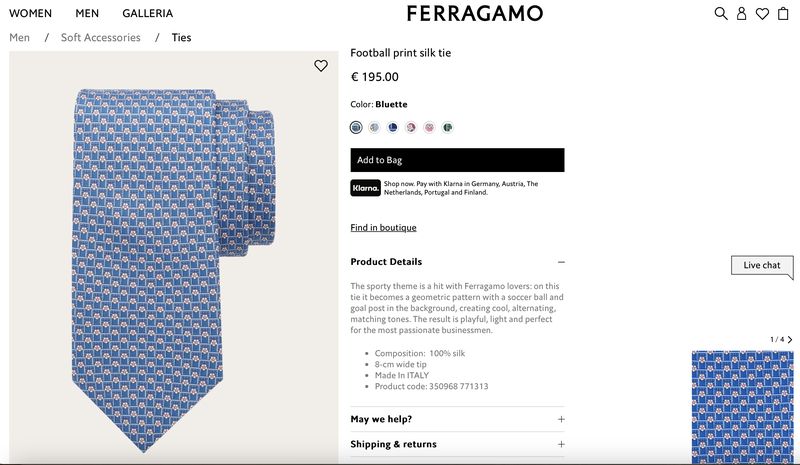
Task: Add tie to wishlist via image heart
Action: tap(321, 66)
